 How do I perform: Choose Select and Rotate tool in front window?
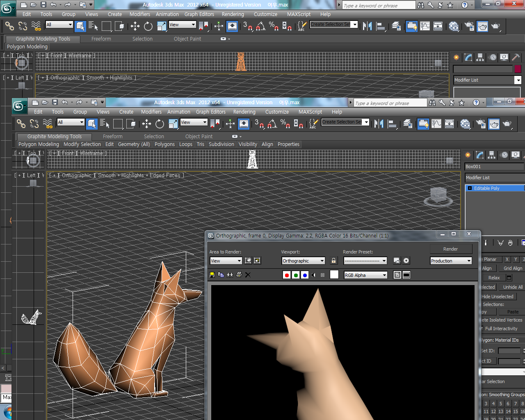coord(160,123)
